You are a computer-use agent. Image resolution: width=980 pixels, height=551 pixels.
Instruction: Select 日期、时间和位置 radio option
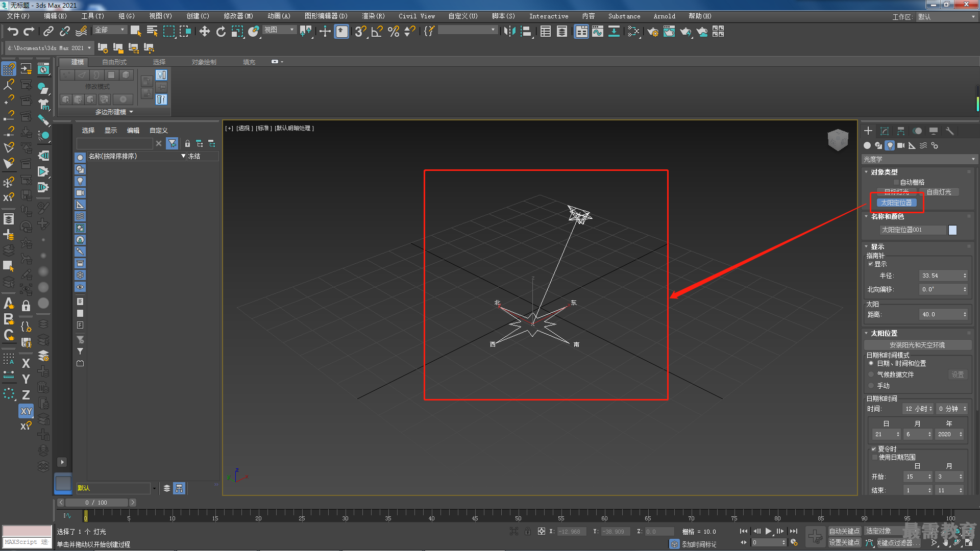pyautogui.click(x=871, y=363)
